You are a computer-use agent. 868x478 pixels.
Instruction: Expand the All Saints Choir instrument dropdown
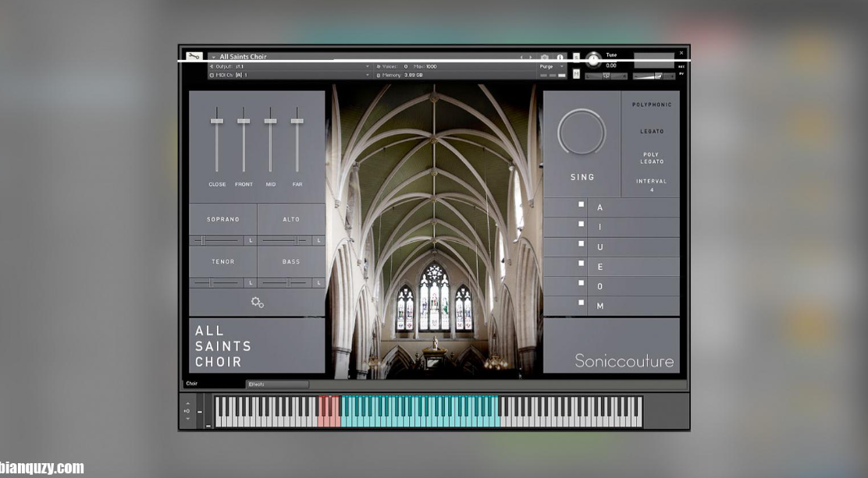tap(213, 56)
